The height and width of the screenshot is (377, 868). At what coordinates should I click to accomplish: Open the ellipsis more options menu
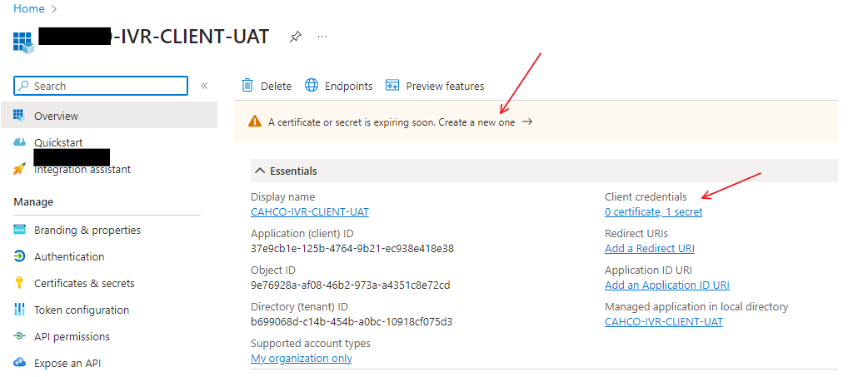pos(322,37)
